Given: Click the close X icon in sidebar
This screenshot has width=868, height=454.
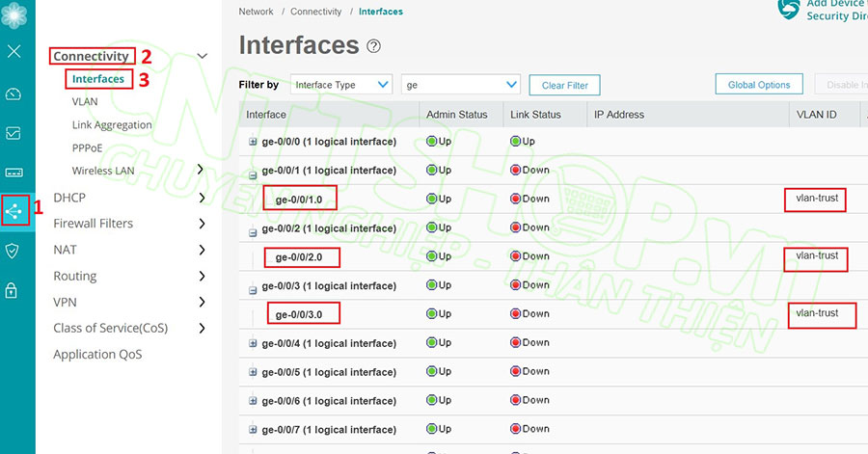Looking at the screenshot, I should [x=14, y=51].
